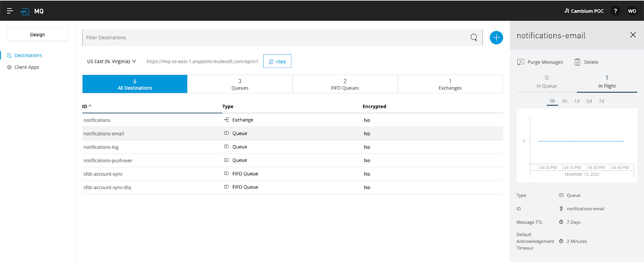The height and width of the screenshot is (262, 644).
Task: Click the Purge Messages envelope icon
Action: point(521,62)
